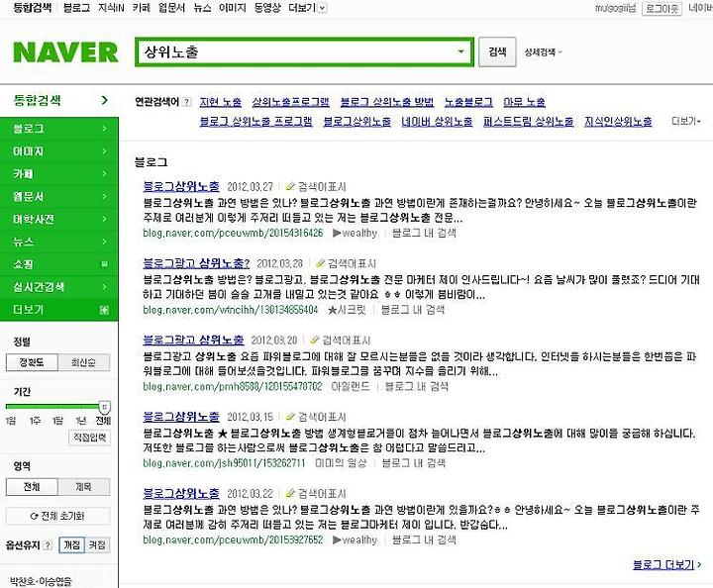
Task: Click the 전체 초기화 reset button
Action: [x=57, y=516]
